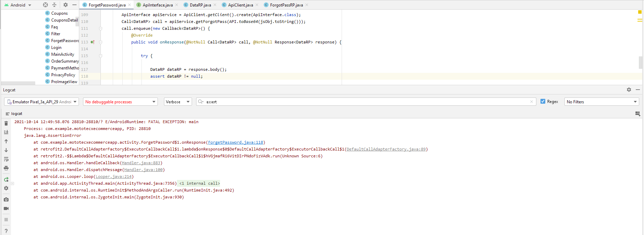Clear logcat with the trash icon

(x=6, y=123)
